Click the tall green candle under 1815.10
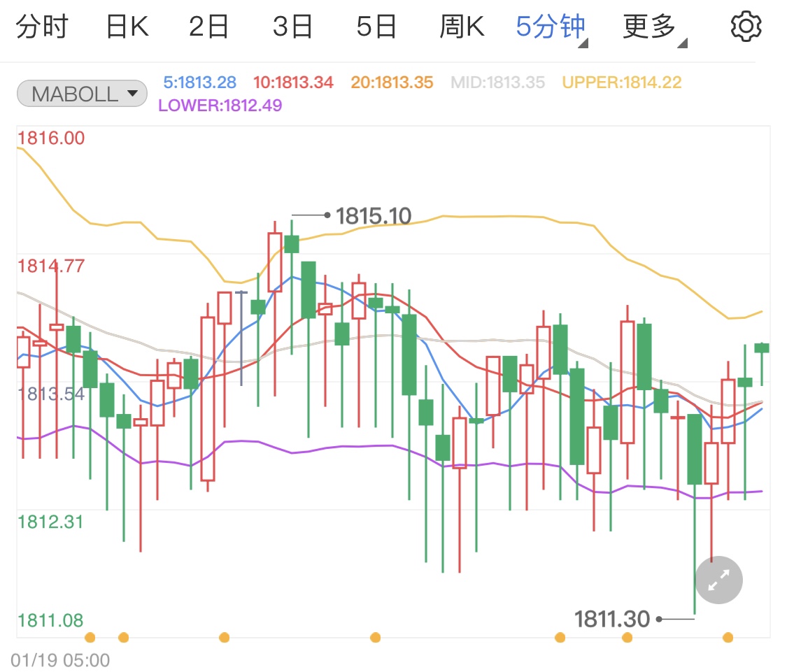Screen dimensions: 787x672 point(309,290)
